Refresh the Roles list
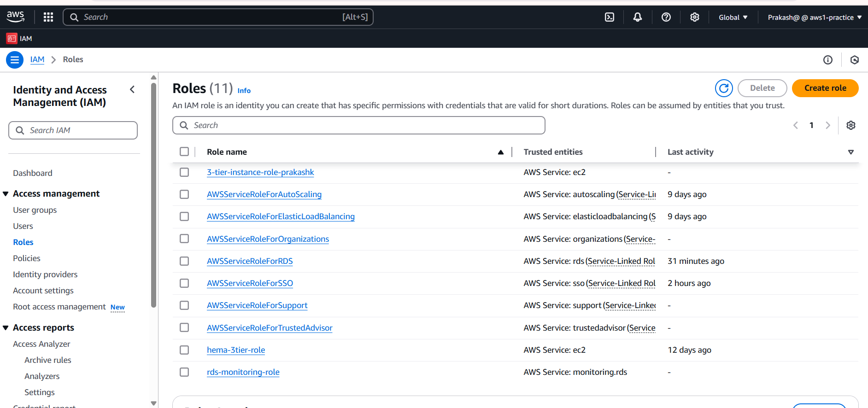 pyautogui.click(x=724, y=88)
